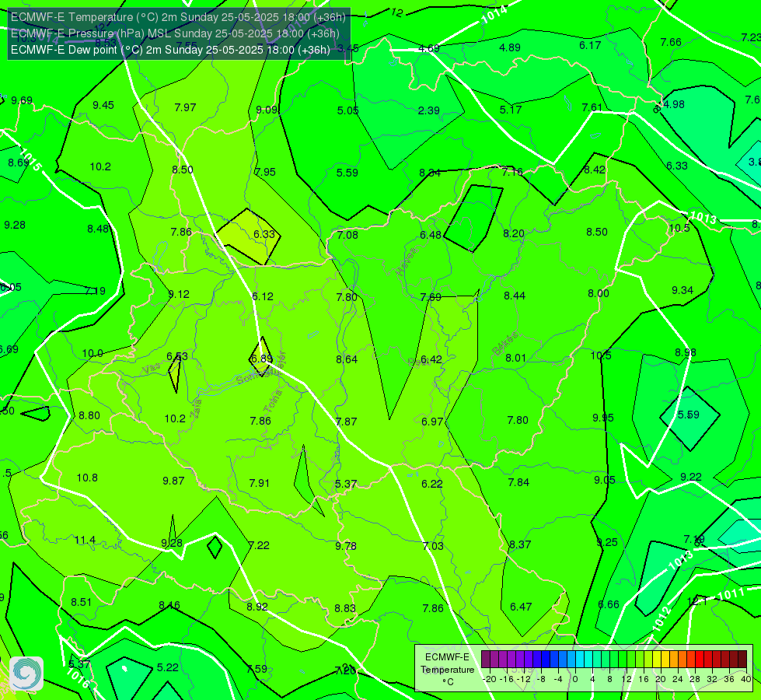This screenshot has height=700, width=761.
Task: Click the Békés county label
Action: [x=505, y=344]
